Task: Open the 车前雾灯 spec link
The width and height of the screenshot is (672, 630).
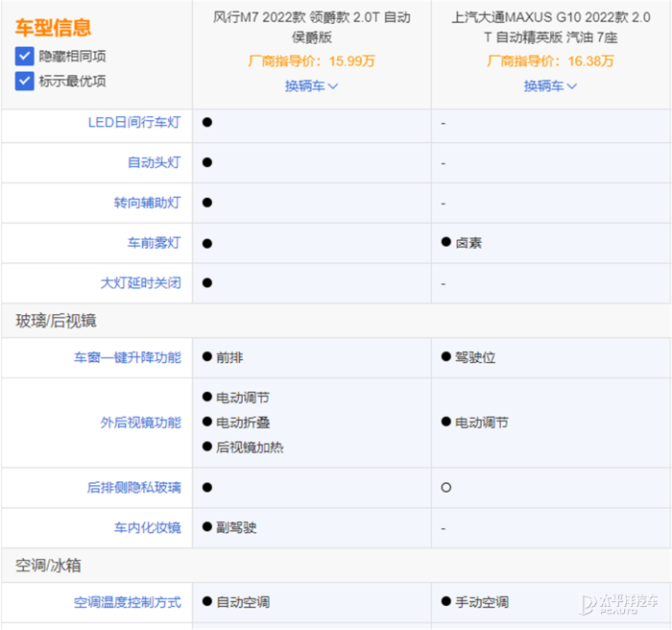Action: [155, 243]
